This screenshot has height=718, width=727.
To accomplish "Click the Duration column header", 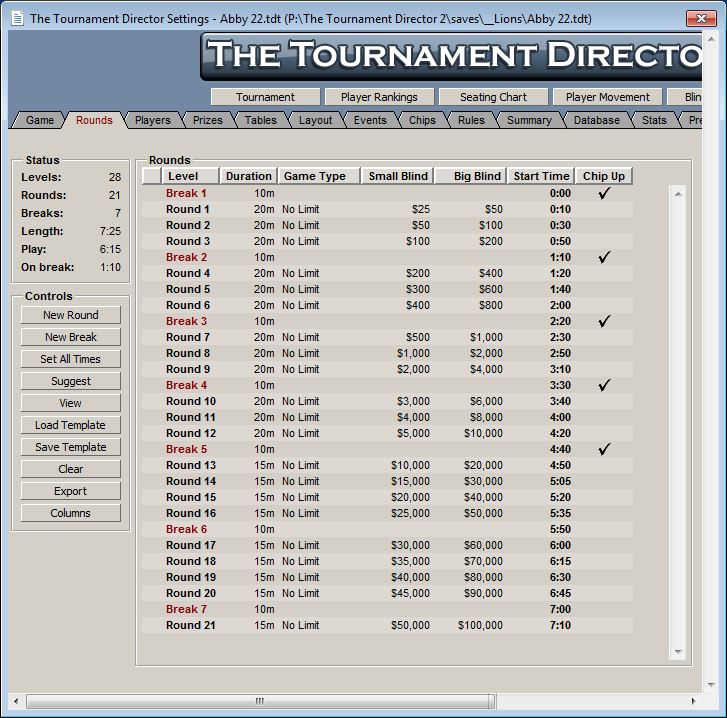I will click(249, 176).
